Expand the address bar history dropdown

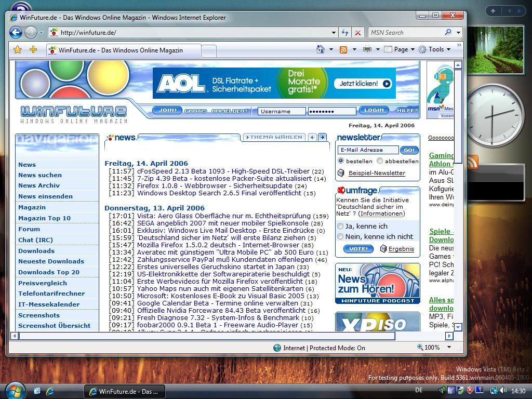334,33
